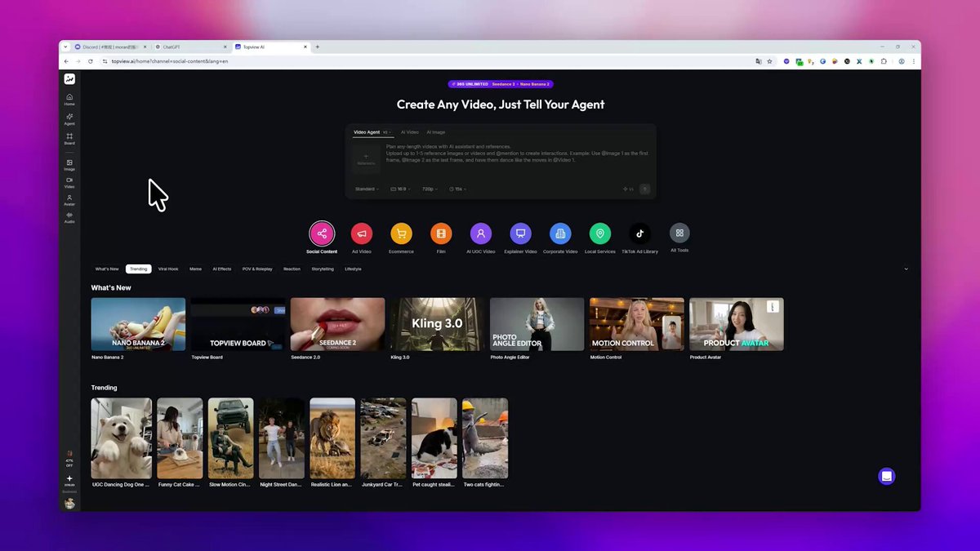Select the Film category icon
Viewport: 980px width, 551px height.
click(x=441, y=233)
